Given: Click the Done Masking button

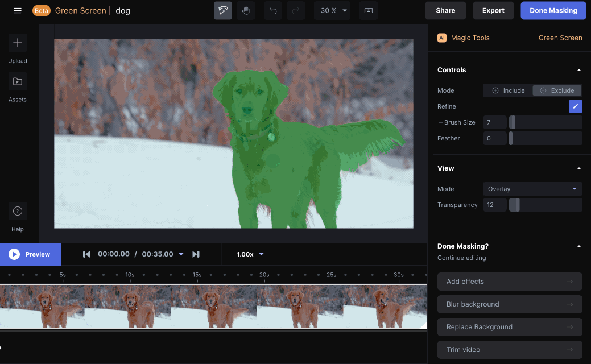Looking at the screenshot, I should [x=553, y=11].
